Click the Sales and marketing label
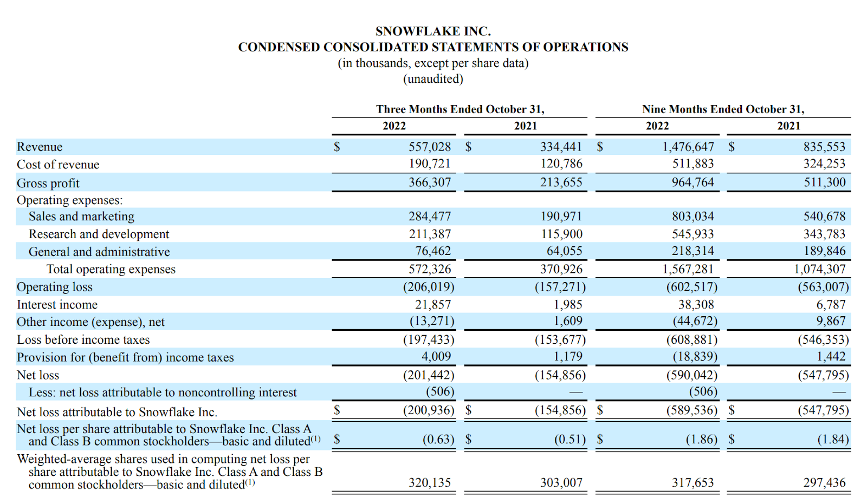 (81, 217)
